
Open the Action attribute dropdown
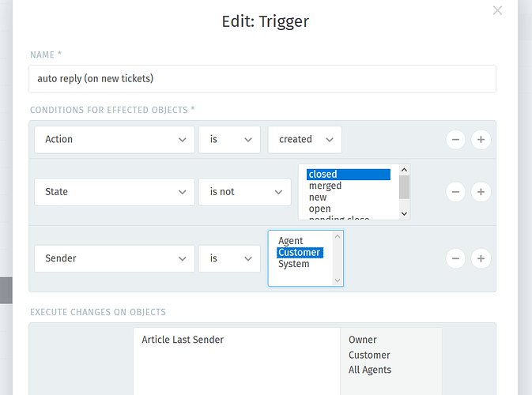(115, 140)
